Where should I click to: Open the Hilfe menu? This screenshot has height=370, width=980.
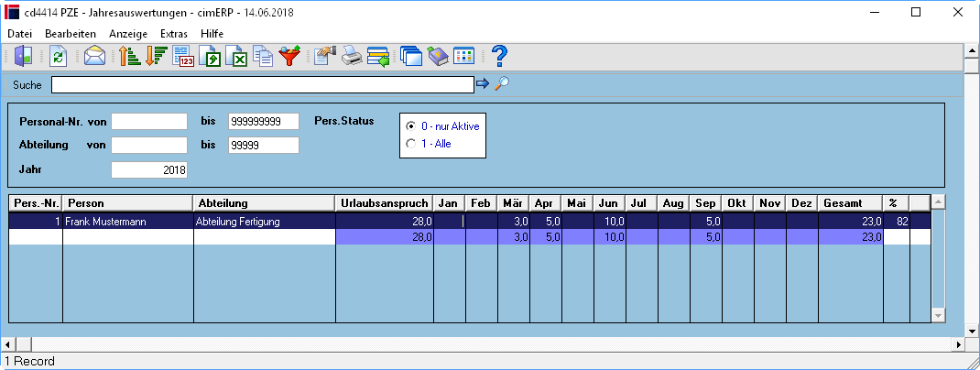212,34
